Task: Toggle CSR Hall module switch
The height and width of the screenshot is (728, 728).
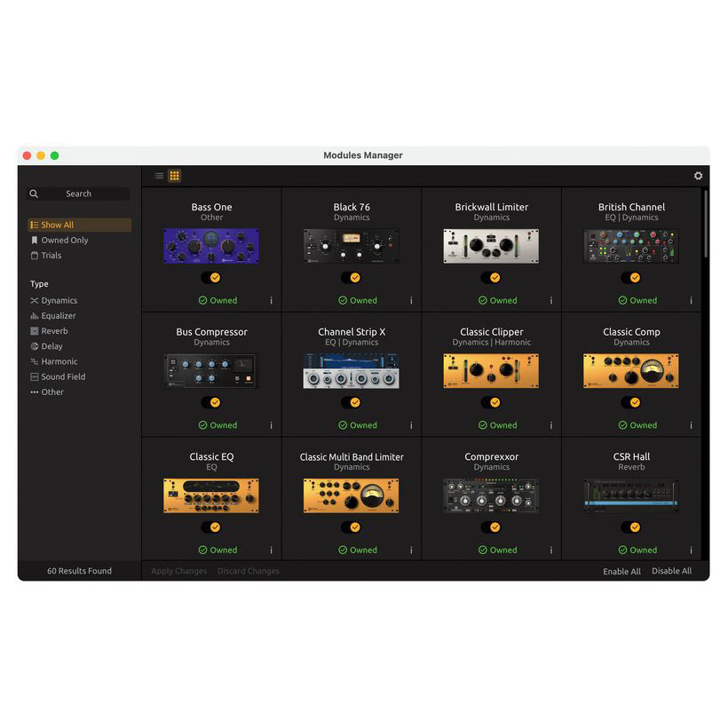Action: [631, 527]
